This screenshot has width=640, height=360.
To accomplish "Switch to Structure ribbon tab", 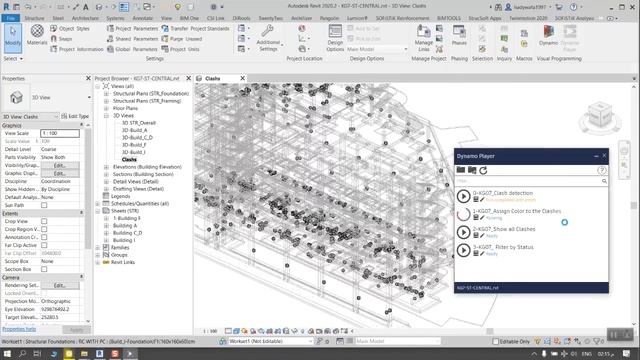I will (x=34, y=18).
